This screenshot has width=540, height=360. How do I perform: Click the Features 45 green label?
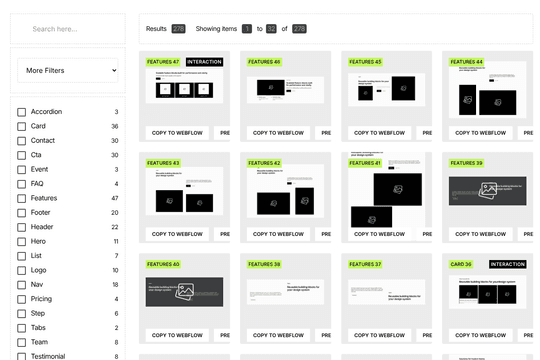(365, 62)
